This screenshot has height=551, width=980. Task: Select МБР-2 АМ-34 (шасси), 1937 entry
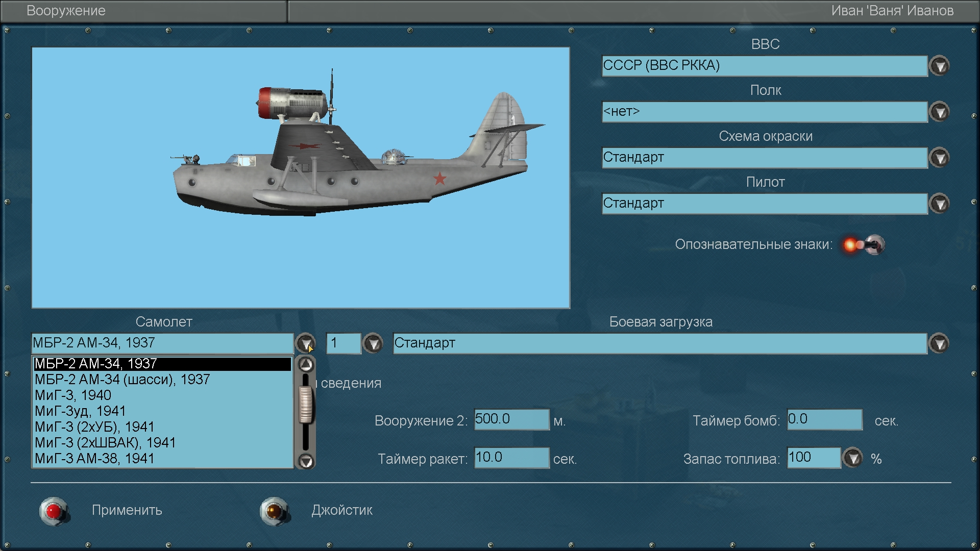coord(122,380)
